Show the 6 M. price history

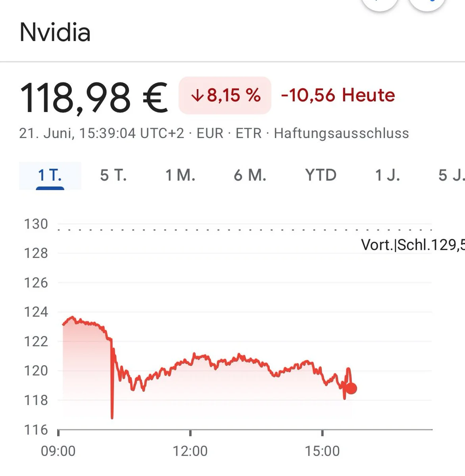(x=250, y=175)
